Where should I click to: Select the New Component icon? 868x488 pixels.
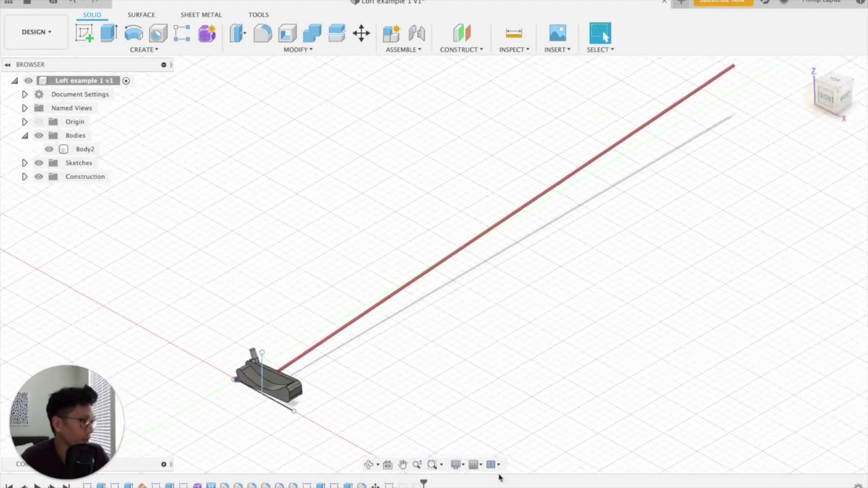coord(391,33)
